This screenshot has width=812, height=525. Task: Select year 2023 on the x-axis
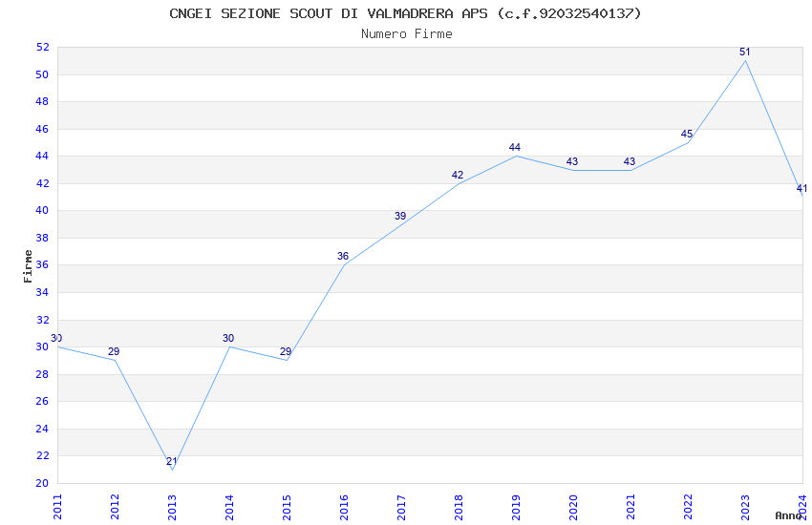click(x=745, y=507)
